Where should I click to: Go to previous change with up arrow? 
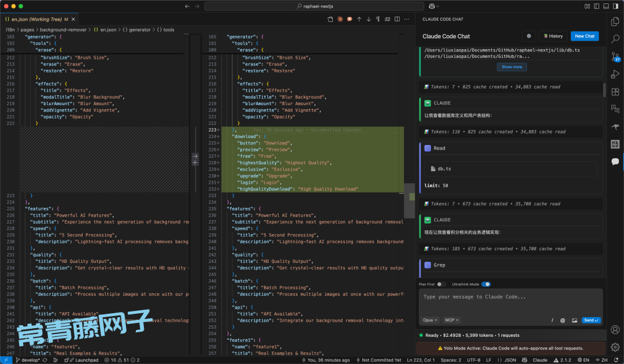pyautogui.click(x=359, y=19)
